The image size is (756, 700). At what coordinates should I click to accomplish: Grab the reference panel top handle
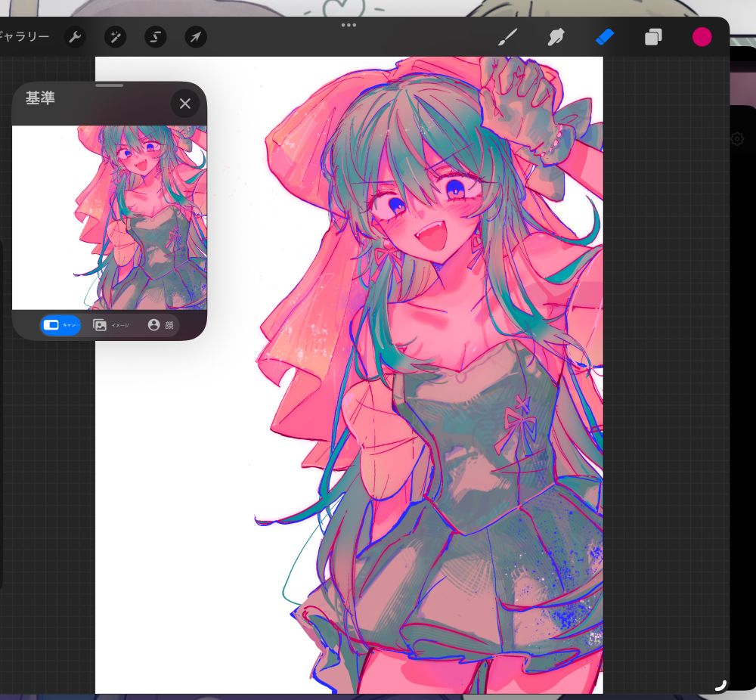[x=110, y=85]
